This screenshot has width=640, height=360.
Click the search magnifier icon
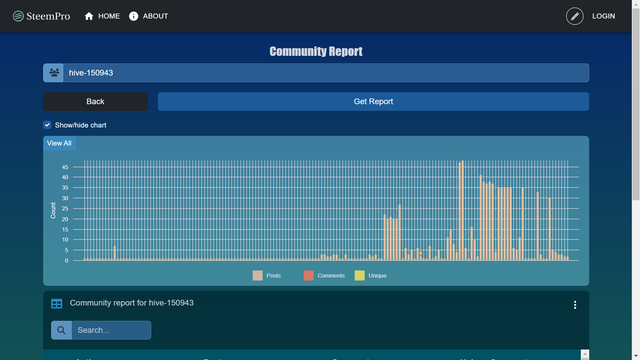click(61, 330)
